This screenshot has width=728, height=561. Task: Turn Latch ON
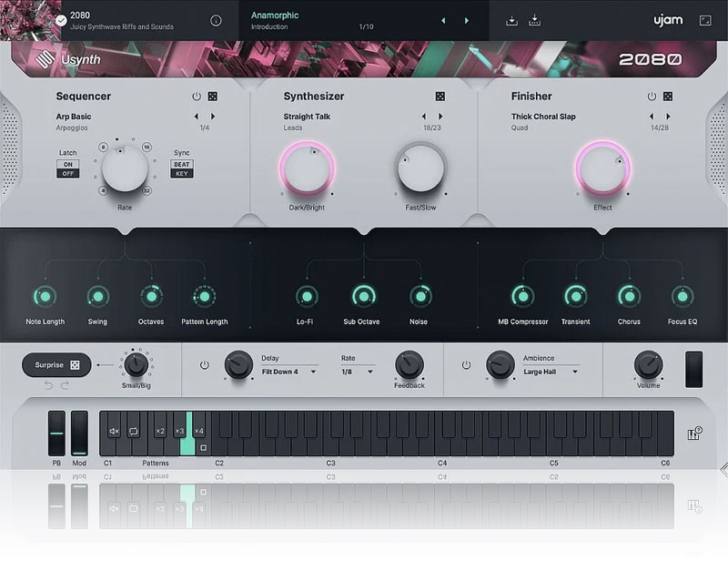pyautogui.click(x=68, y=164)
